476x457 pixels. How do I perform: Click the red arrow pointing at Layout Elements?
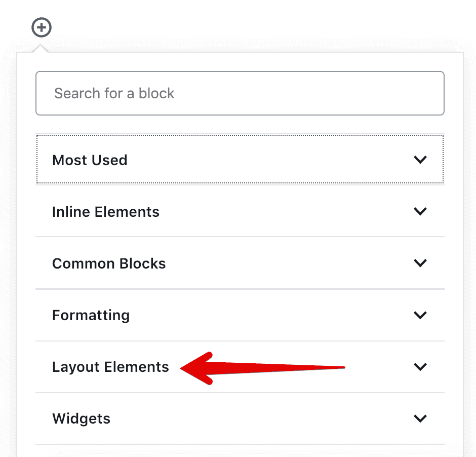coord(262,368)
